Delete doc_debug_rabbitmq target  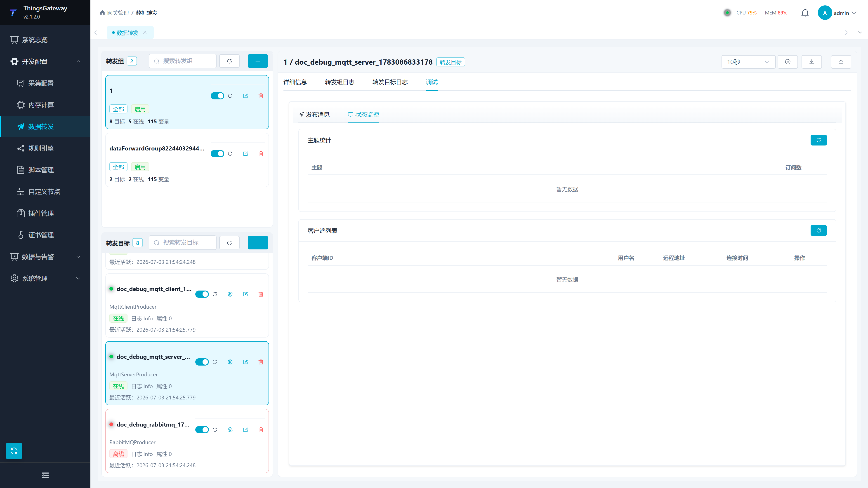coord(261,430)
